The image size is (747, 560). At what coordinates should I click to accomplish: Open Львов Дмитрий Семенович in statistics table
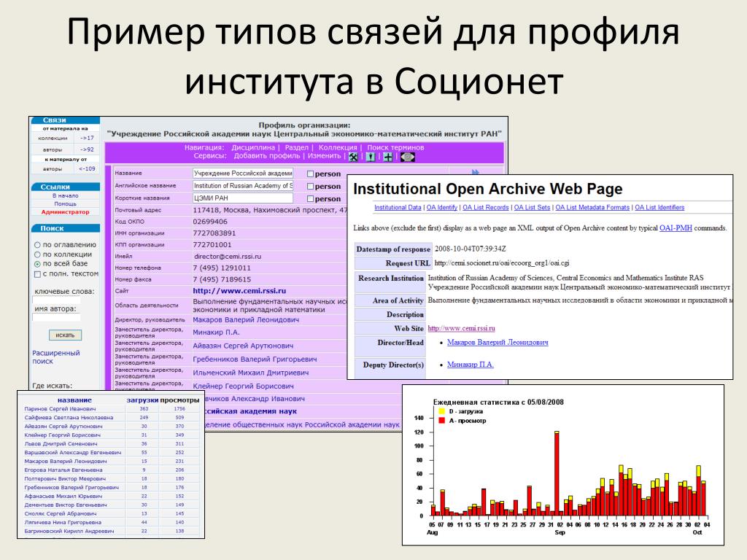(61, 443)
